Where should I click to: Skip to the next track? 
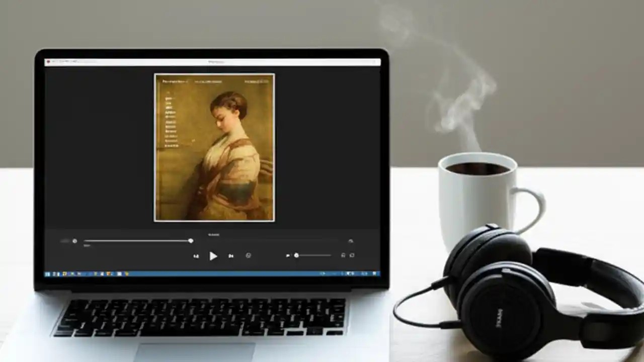pos(230,255)
